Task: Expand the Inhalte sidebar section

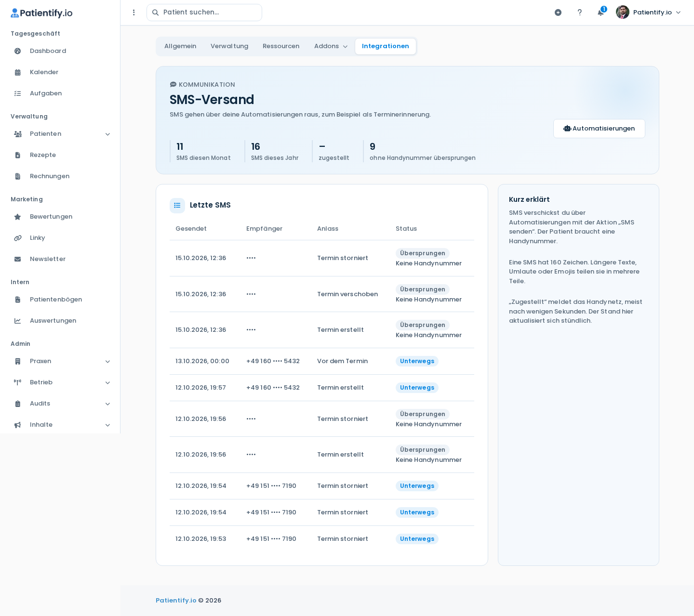Action: pos(60,425)
